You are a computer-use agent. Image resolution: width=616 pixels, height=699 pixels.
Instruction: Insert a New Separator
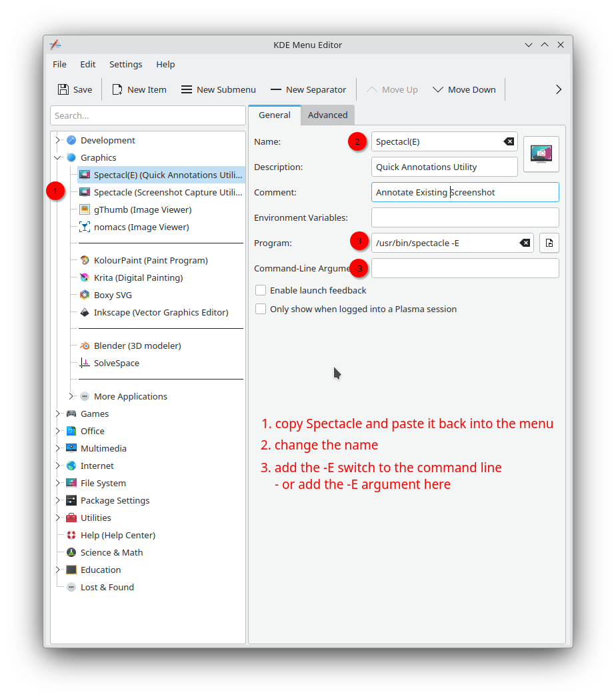pyautogui.click(x=308, y=89)
